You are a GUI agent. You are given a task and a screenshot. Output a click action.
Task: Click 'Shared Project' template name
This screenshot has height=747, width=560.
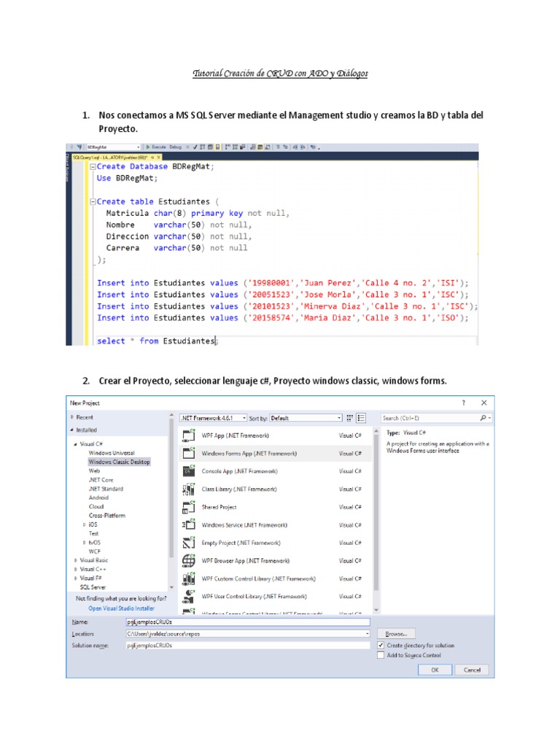219,507
